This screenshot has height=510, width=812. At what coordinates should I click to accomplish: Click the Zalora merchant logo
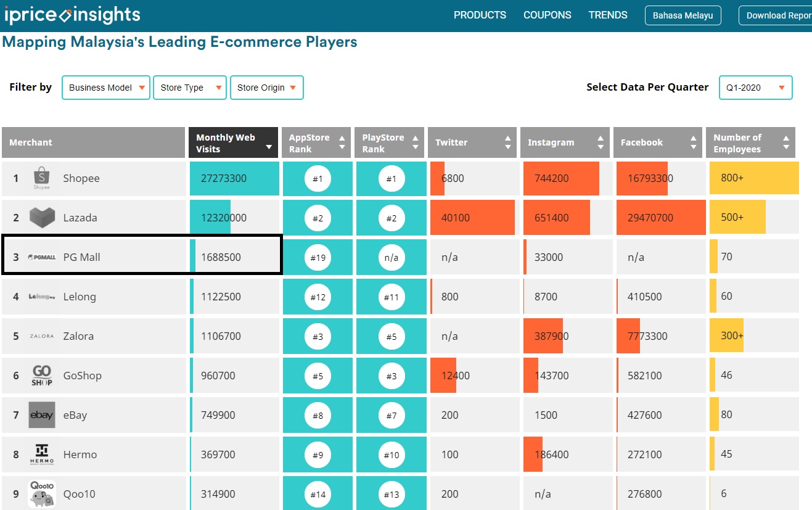42,336
